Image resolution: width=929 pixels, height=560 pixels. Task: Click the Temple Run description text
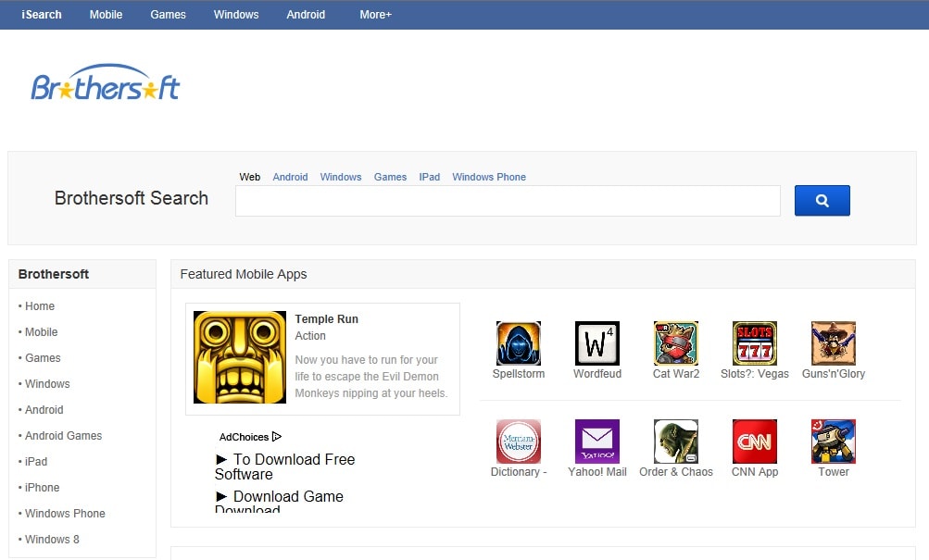(371, 377)
